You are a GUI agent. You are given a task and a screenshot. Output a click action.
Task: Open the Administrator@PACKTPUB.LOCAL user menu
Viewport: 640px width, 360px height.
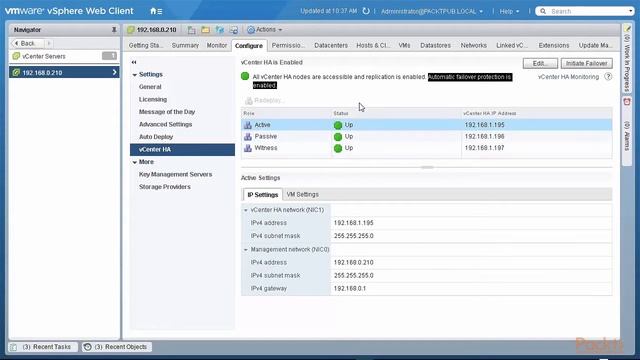click(x=432, y=11)
